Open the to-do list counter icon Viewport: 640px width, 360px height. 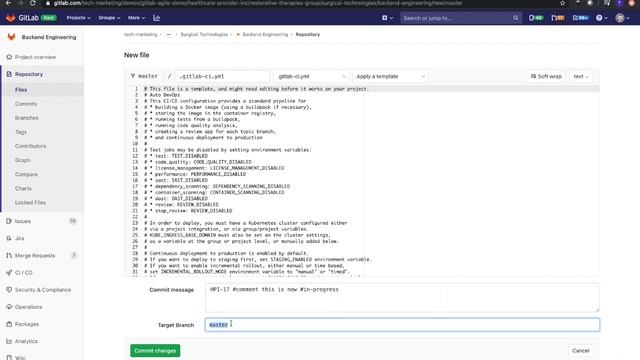click(580, 18)
